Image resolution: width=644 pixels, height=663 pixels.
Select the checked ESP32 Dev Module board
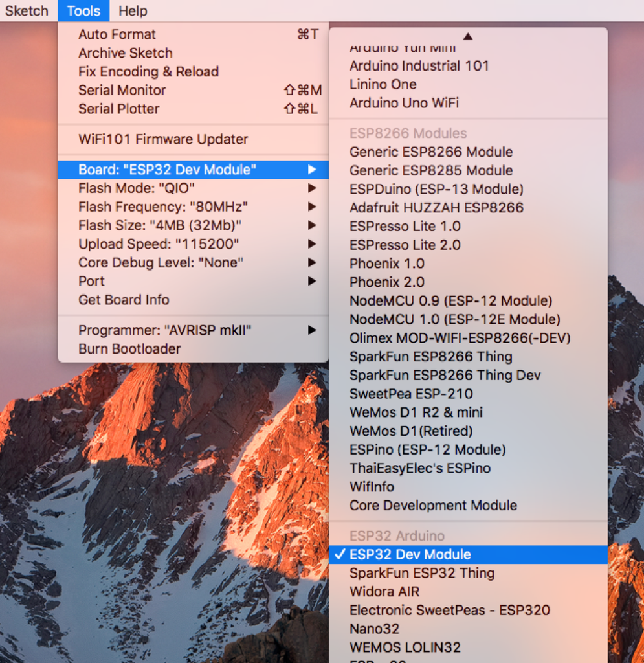[468, 554]
